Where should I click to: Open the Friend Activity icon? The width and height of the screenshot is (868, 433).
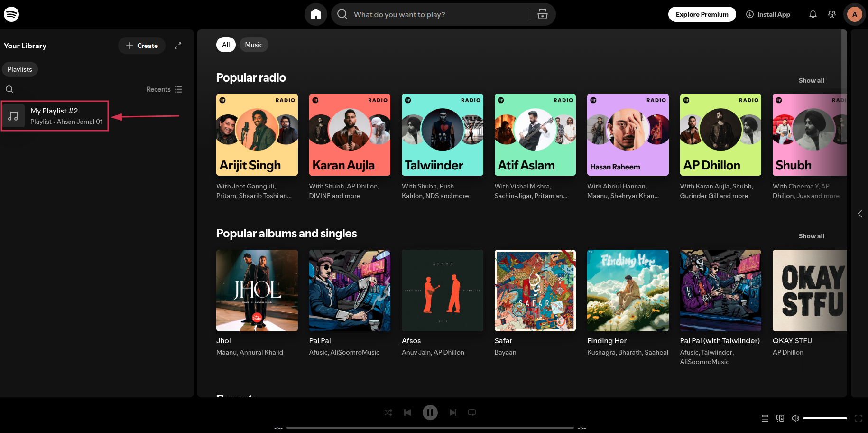[832, 14]
